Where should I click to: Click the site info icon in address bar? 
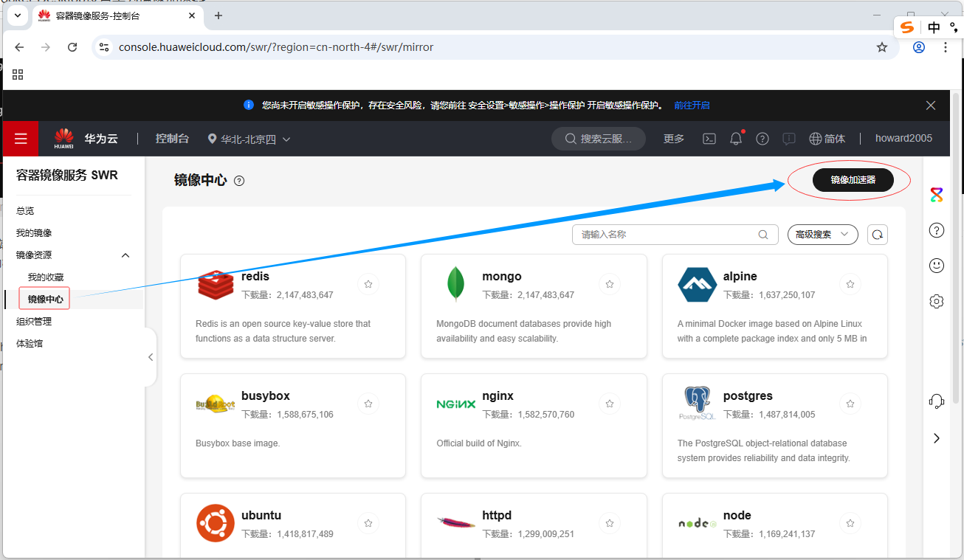(104, 47)
